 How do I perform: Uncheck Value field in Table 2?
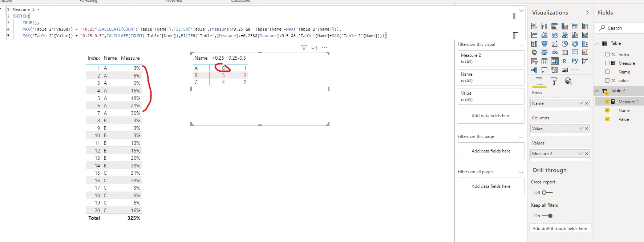607,119
